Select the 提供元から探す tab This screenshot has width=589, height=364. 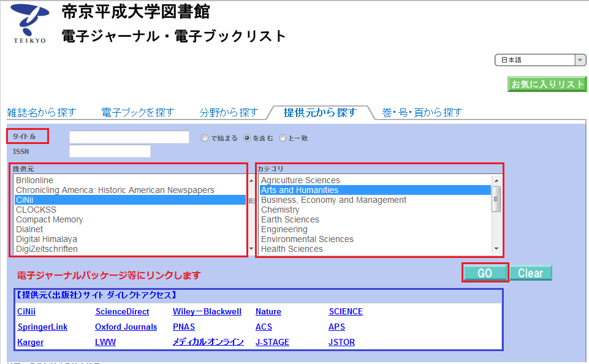(320, 112)
